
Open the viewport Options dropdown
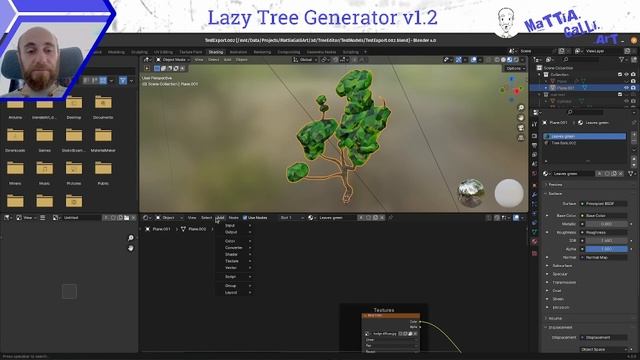[515, 69]
